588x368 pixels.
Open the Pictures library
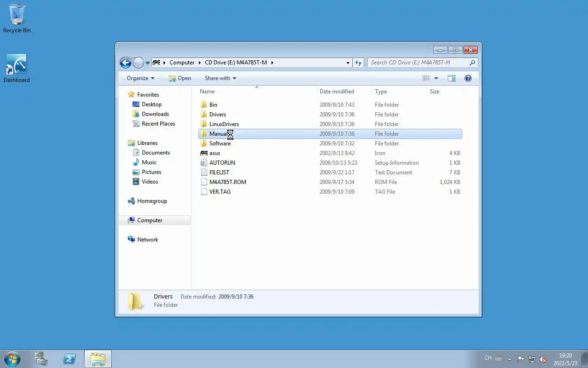(151, 172)
